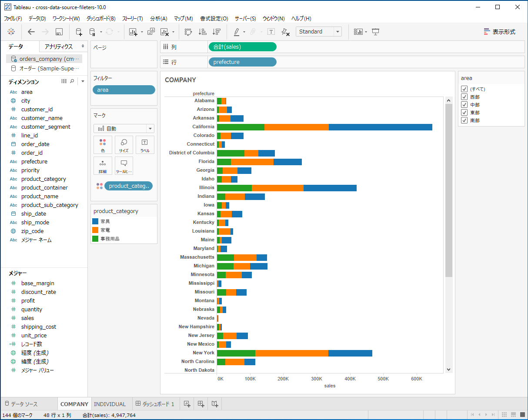Uncheck 西部 in the area filter panel
The height and width of the screenshot is (420, 528).
coord(464,97)
